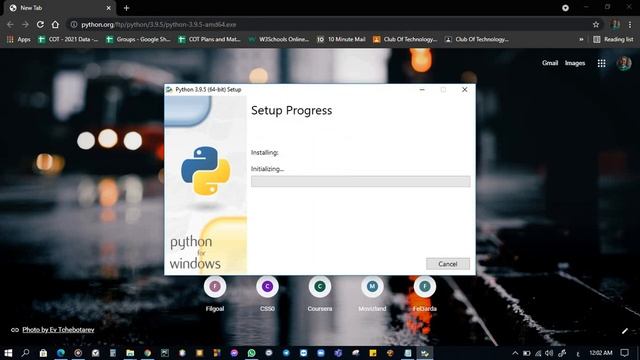This screenshot has width=640, height=360.
Task: Open the Apps bookmark shortcut
Action: tap(19, 39)
